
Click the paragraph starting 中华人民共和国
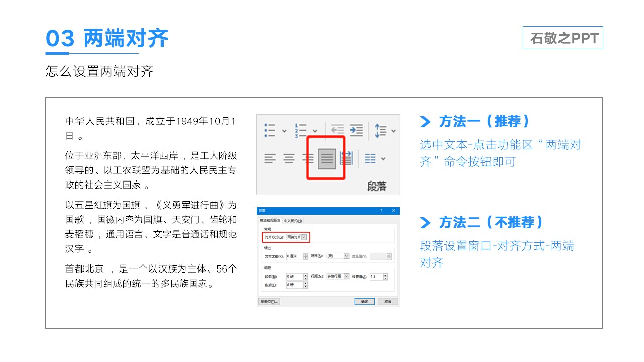[x=151, y=129]
